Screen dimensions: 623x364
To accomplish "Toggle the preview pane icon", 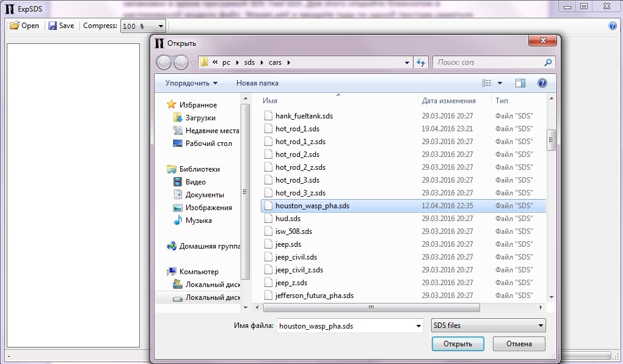I will [520, 83].
